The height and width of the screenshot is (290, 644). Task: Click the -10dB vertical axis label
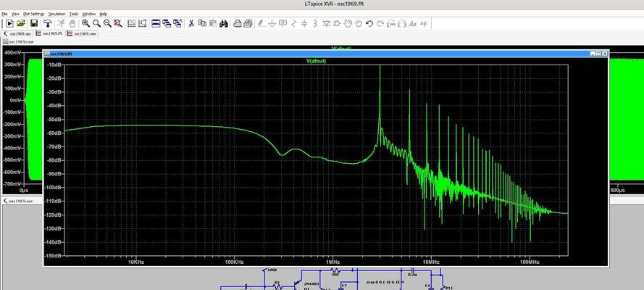pyautogui.click(x=54, y=65)
